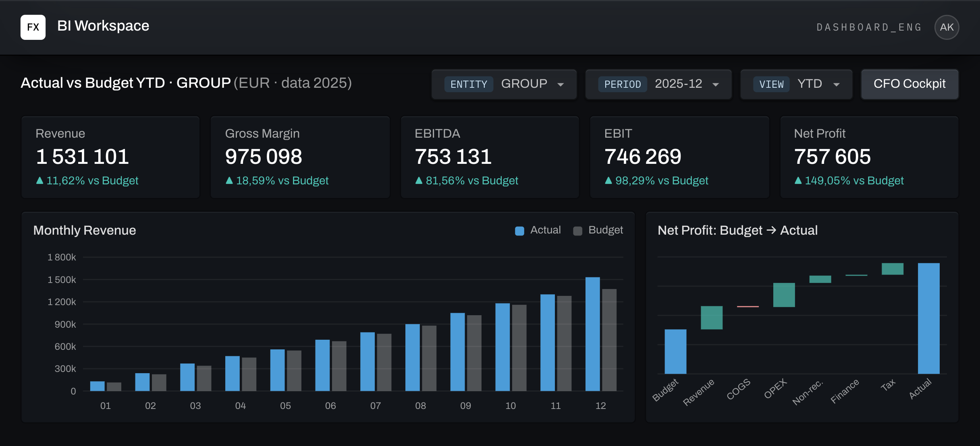Click the month 12 Actual revenue bar

[592, 334]
